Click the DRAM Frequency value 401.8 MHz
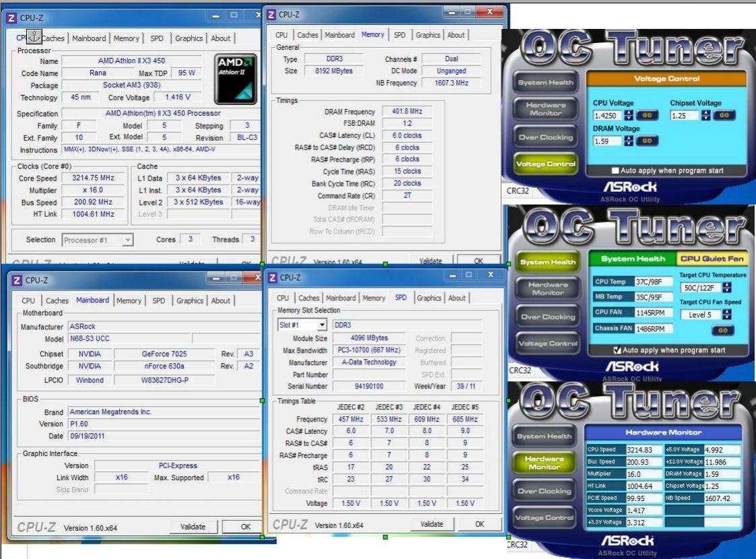 click(407, 111)
